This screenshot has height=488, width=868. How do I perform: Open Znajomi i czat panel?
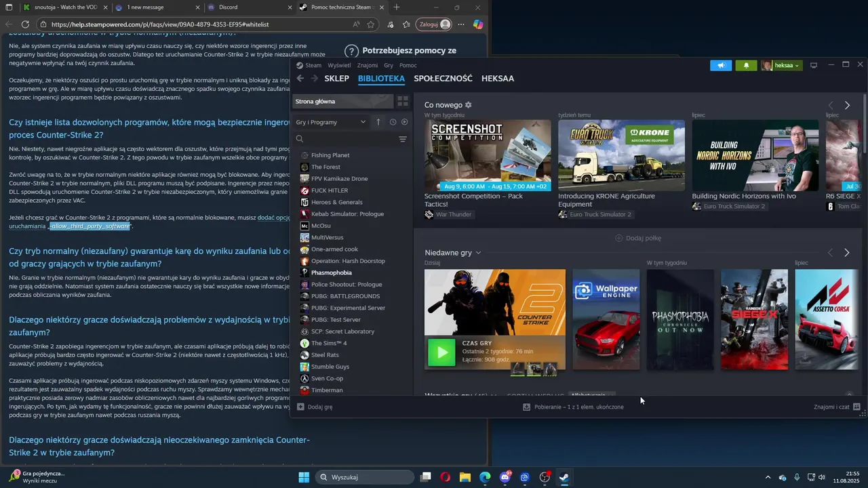click(x=837, y=407)
